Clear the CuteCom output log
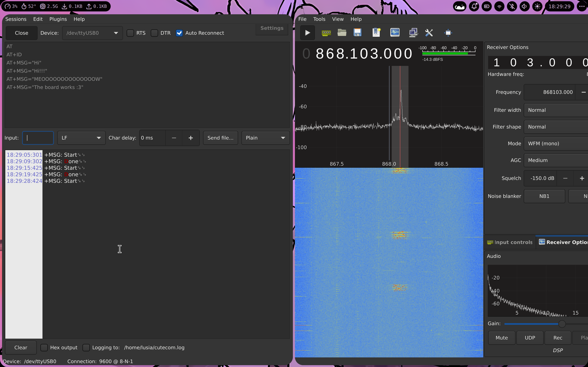 [21, 347]
